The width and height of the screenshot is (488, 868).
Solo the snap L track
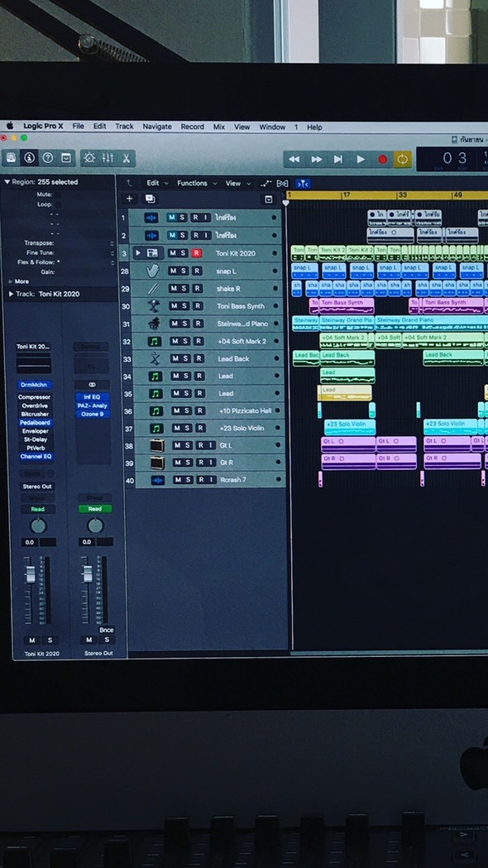[x=184, y=271]
